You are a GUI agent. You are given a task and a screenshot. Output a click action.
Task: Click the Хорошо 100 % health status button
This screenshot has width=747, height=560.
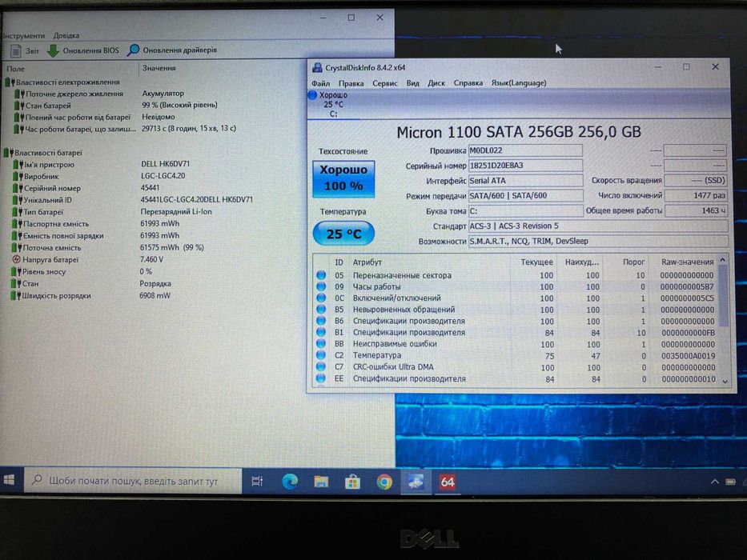pyautogui.click(x=343, y=178)
